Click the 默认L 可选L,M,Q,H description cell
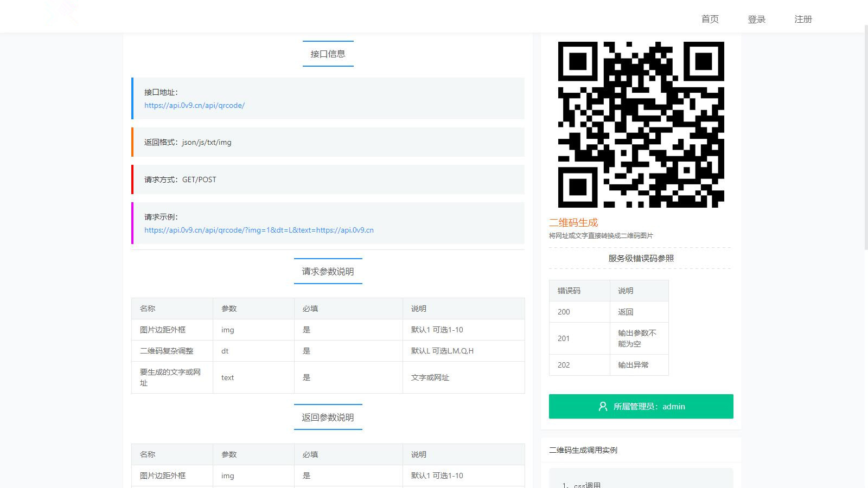The width and height of the screenshot is (868, 488). (x=463, y=351)
